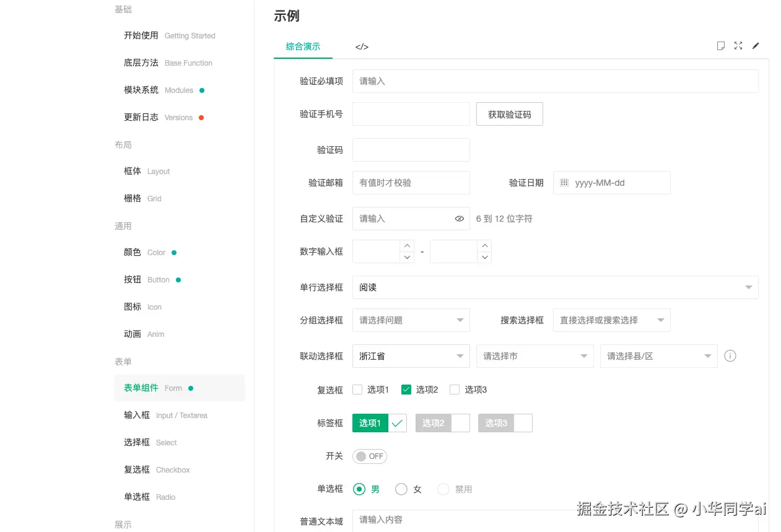Toggle the 选项3 tag checkbox
The height and width of the screenshot is (532, 781).
pyautogui.click(x=505, y=423)
